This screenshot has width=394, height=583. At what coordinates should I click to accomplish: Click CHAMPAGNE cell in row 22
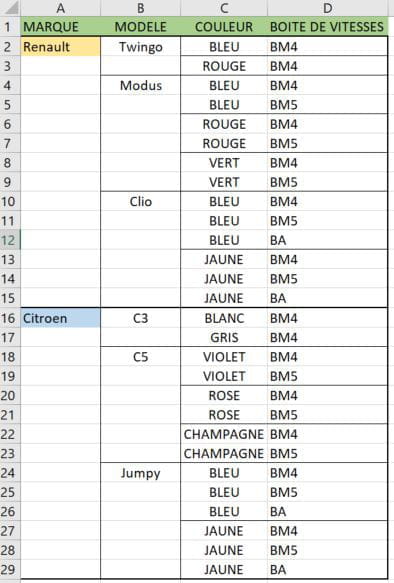[x=224, y=434]
